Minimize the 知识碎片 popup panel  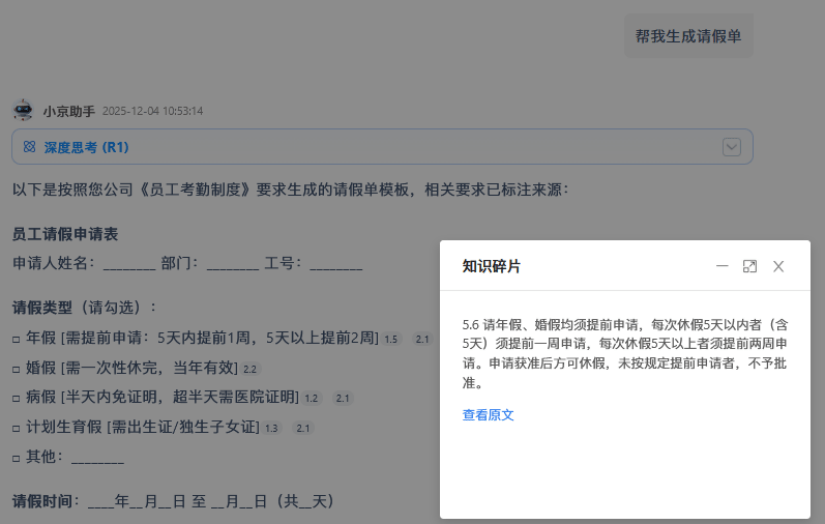point(722,266)
